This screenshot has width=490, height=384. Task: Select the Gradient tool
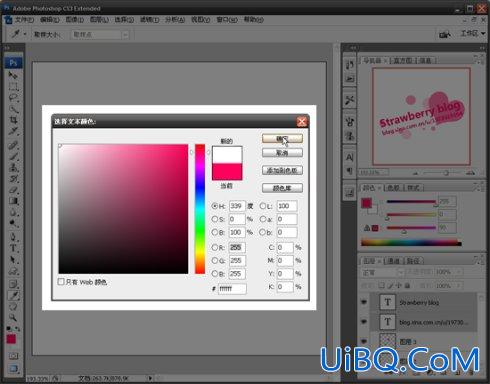pyautogui.click(x=13, y=201)
